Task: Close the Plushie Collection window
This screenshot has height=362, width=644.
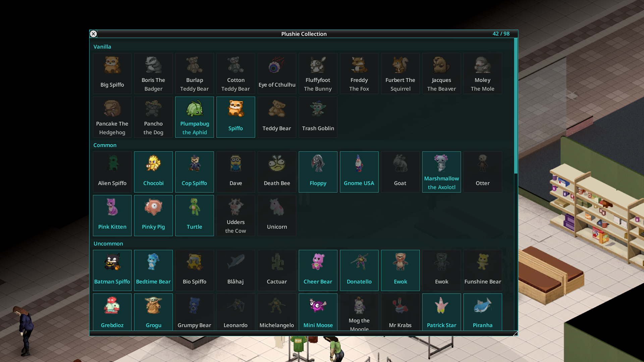Action: (x=94, y=34)
